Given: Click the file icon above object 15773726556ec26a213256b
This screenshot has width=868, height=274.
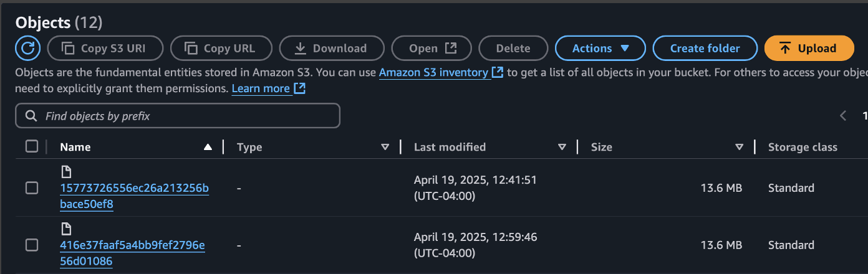Looking at the screenshot, I should coord(66,171).
